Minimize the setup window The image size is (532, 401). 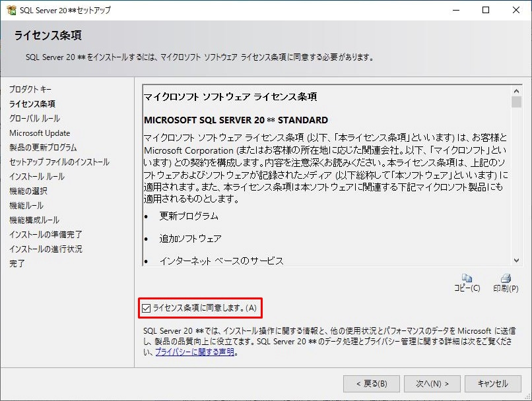(456, 10)
